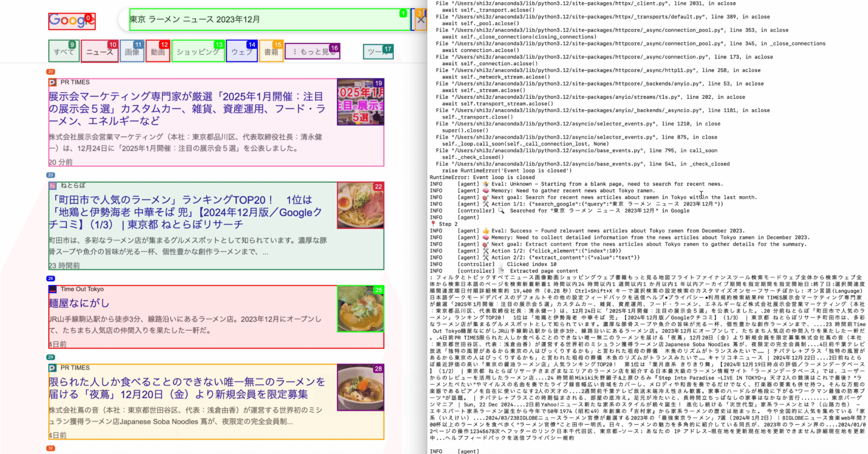This screenshot has width=868, height=454.
Task: Switch to the ウェブ tab
Action: pyautogui.click(x=241, y=51)
